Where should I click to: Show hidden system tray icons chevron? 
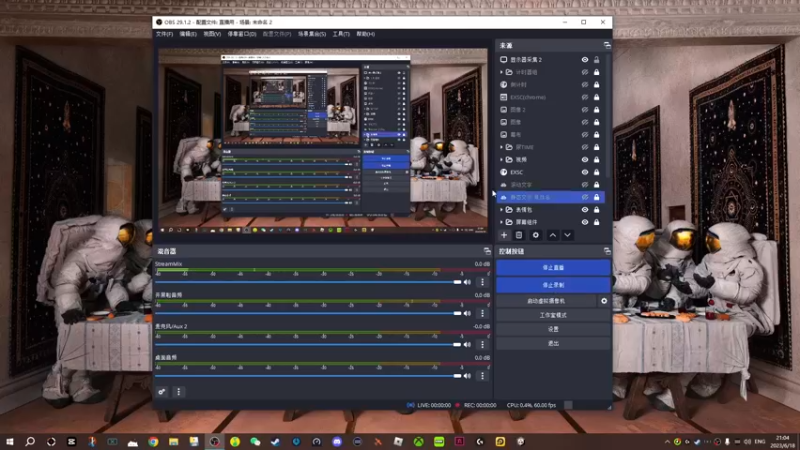point(667,442)
